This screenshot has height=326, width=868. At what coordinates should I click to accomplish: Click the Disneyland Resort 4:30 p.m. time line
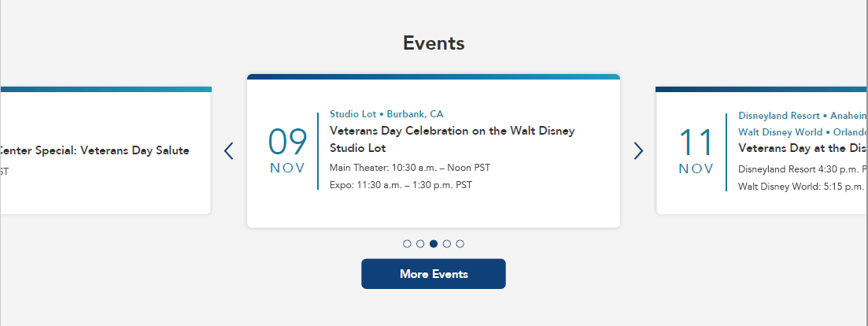pos(802,169)
